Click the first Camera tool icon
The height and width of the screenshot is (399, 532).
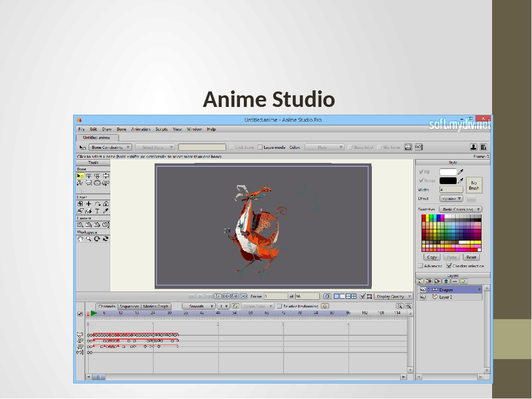[x=80, y=224]
